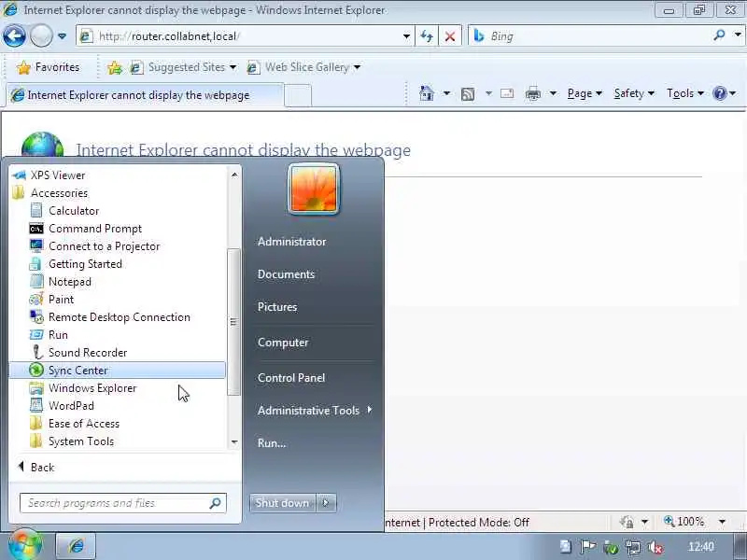The width and height of the screenshot is (747, 560).
Task: Open Computer from Start menu
Action: 283,343
